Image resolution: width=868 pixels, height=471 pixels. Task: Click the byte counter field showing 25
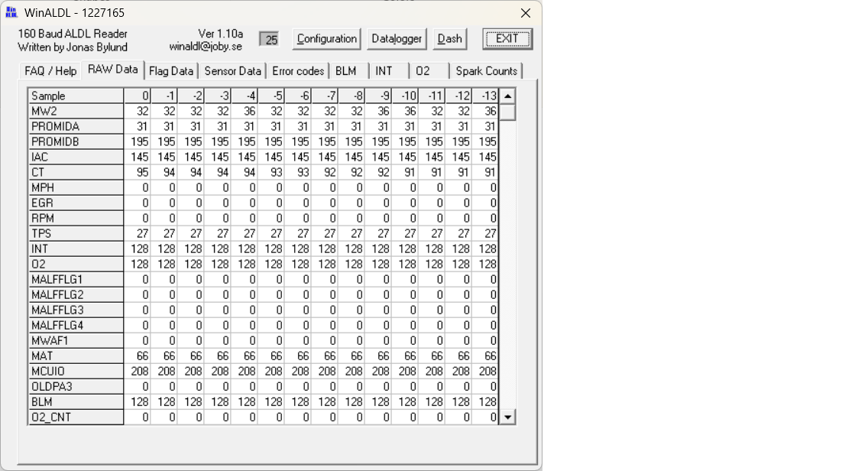[269, 40]
